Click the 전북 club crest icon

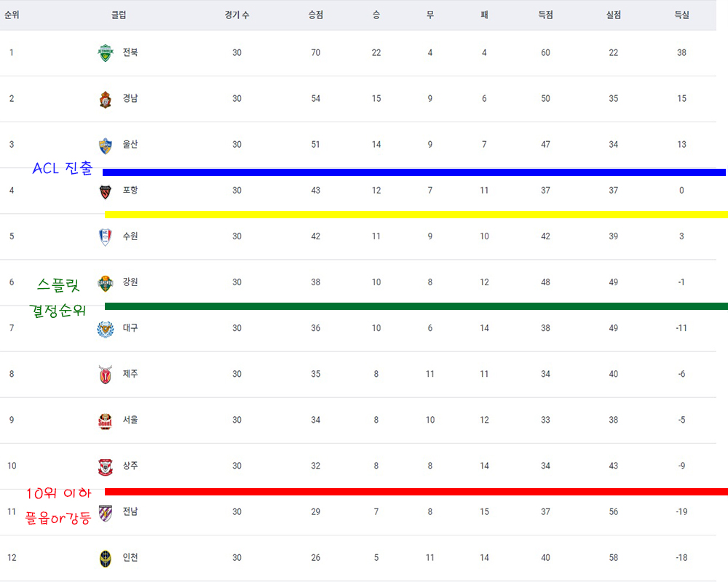coord(106,52)
